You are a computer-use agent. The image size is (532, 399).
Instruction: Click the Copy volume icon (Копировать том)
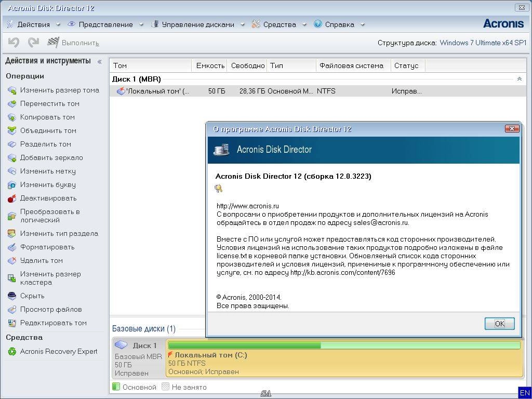(12, 117)
